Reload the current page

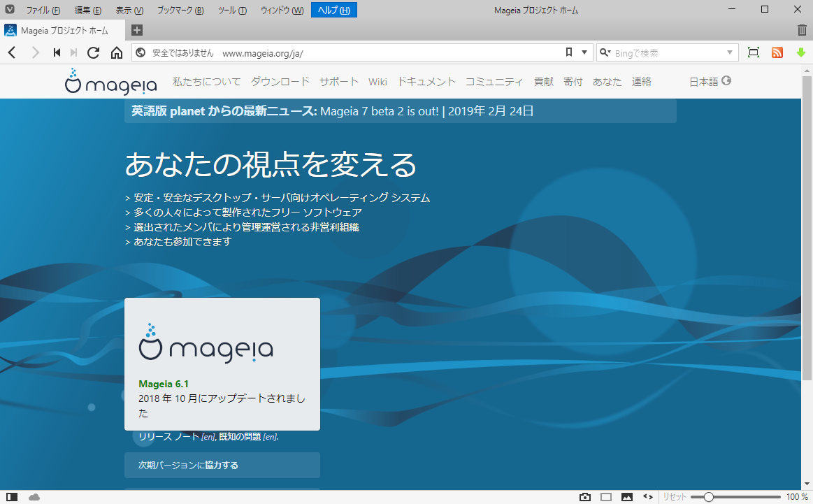point(94,52)
